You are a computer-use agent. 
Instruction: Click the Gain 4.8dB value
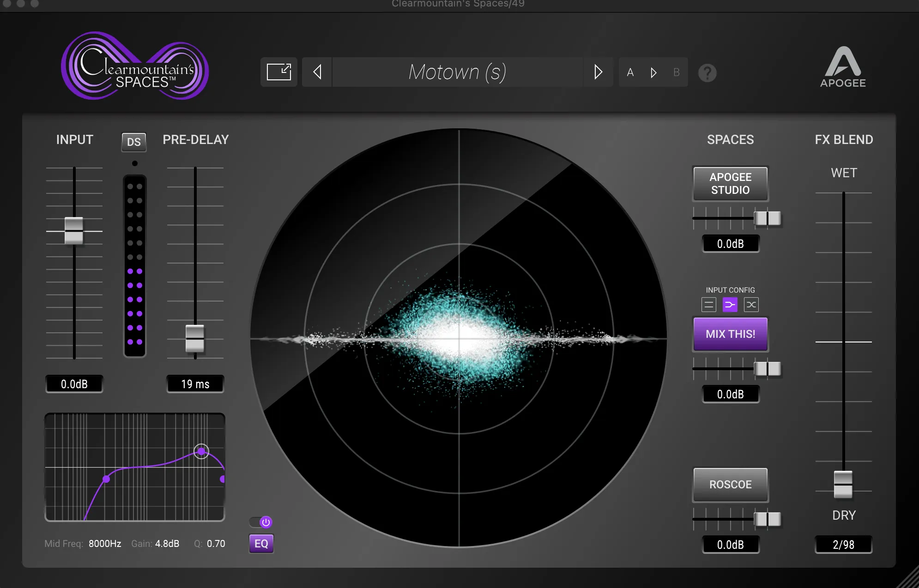tap(167, 544)
